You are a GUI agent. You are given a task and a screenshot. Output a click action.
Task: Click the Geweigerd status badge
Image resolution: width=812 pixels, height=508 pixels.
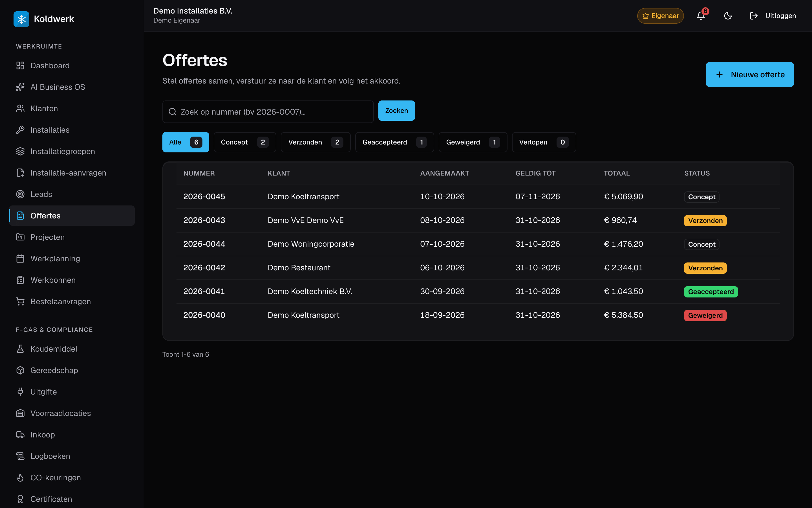pos(705,316)
